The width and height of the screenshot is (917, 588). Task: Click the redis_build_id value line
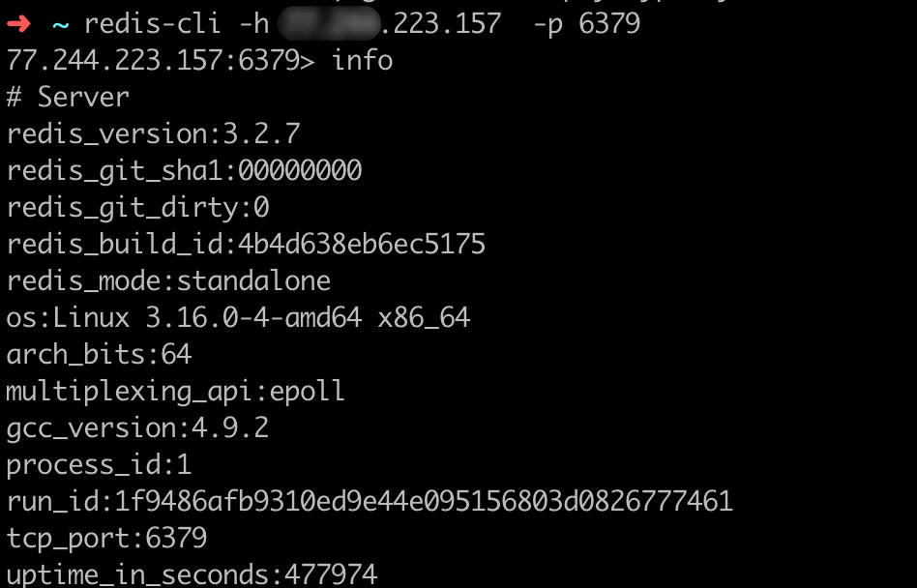246,245
